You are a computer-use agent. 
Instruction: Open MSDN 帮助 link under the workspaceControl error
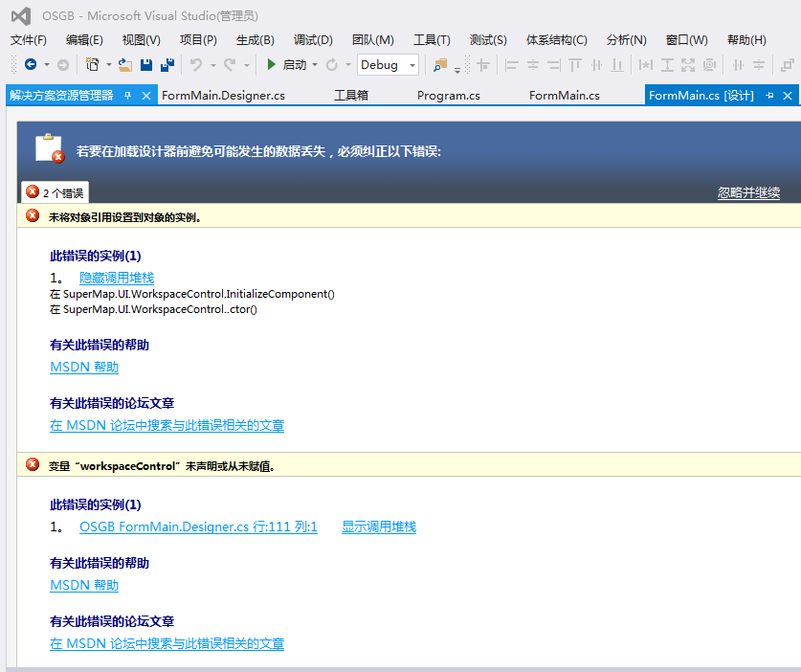pyautogui.click(x=84, y=585)
